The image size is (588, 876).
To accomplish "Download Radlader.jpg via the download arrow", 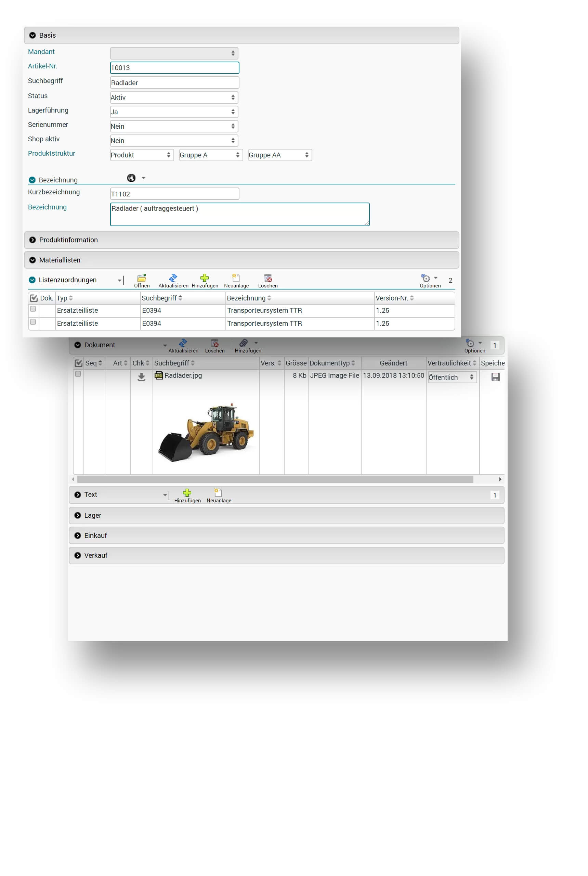I will point(141,377).
